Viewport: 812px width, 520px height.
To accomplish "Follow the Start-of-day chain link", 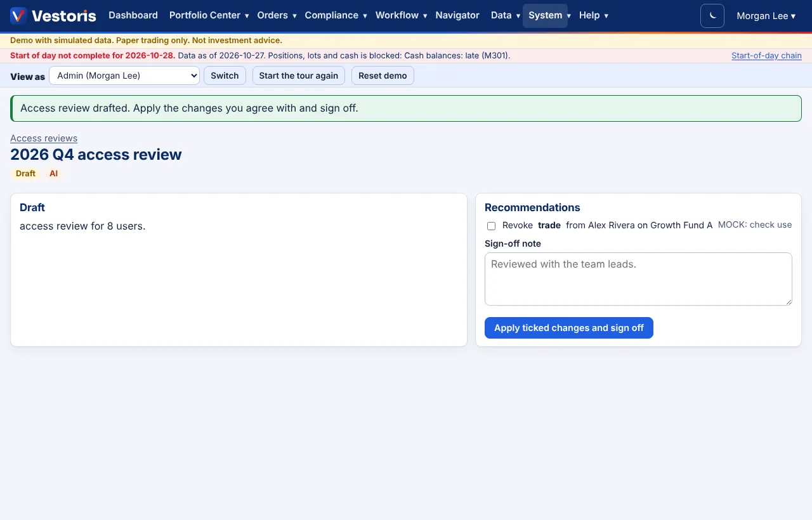I will pos(766,56).
